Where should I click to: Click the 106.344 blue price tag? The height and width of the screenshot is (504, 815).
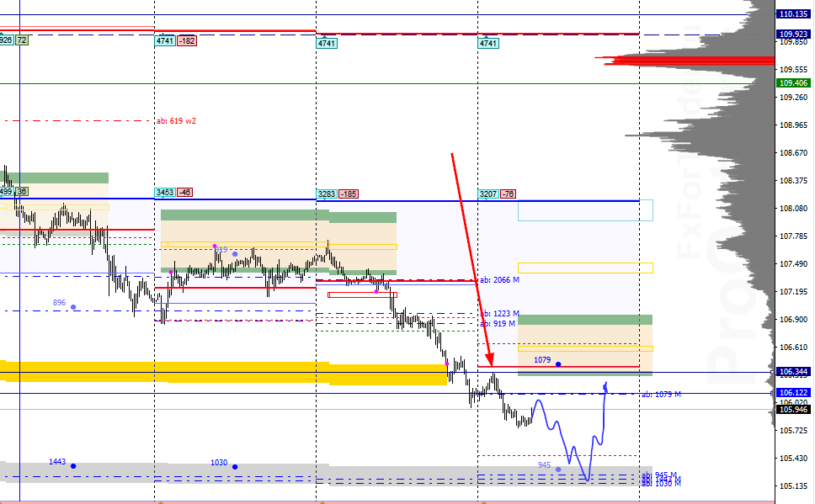793,372
